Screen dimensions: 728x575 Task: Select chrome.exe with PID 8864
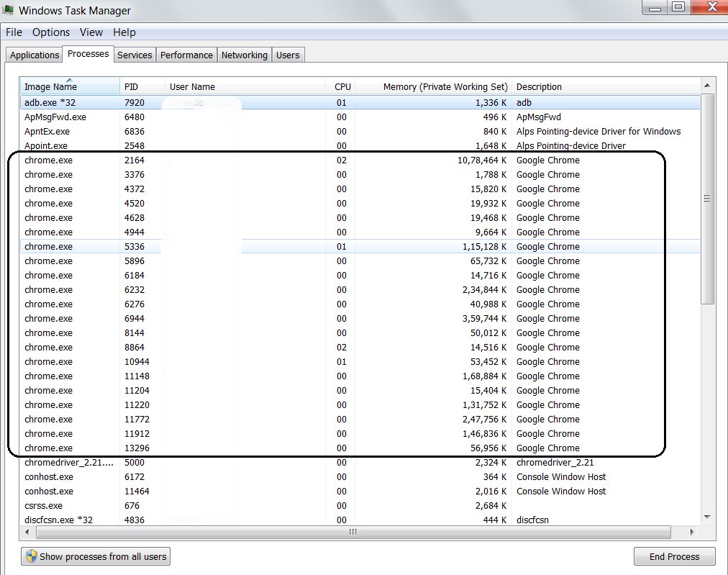click(x=360, y=348)
